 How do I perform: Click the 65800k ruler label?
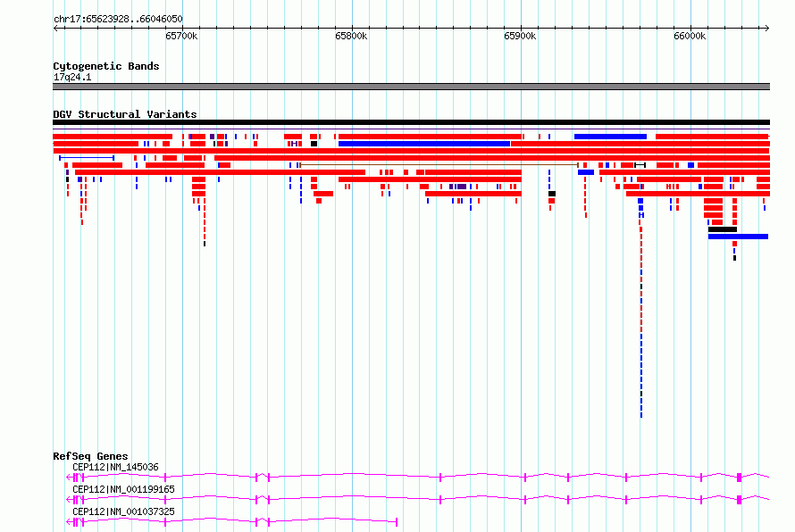pos(351,36)
